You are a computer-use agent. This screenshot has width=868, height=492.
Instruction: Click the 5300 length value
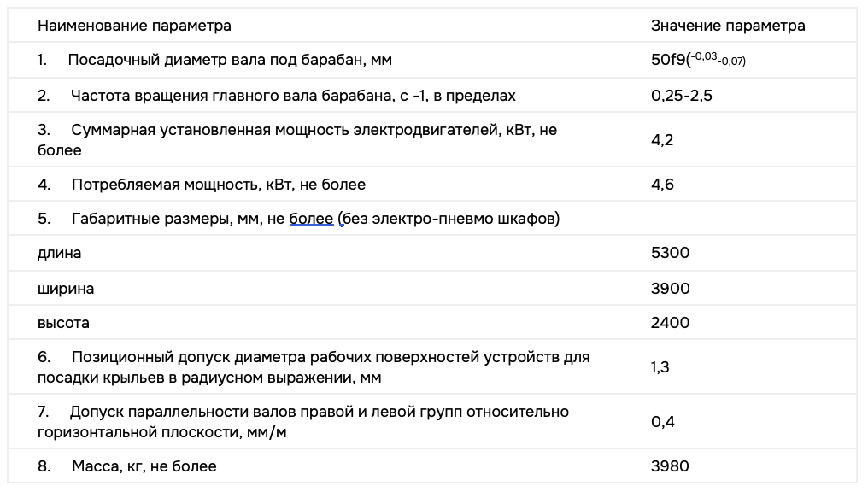[670, 254]
